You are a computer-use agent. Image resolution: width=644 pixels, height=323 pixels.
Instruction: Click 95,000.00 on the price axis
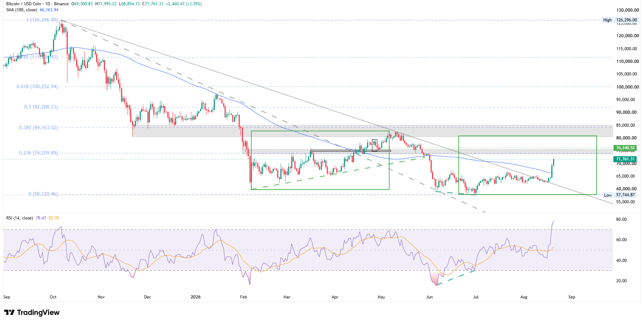tap(625, 100)
